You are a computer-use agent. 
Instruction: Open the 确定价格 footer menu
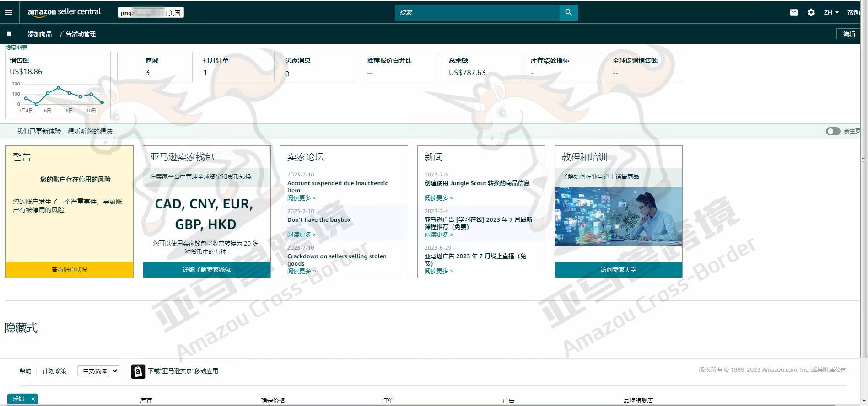coord(273,401)
